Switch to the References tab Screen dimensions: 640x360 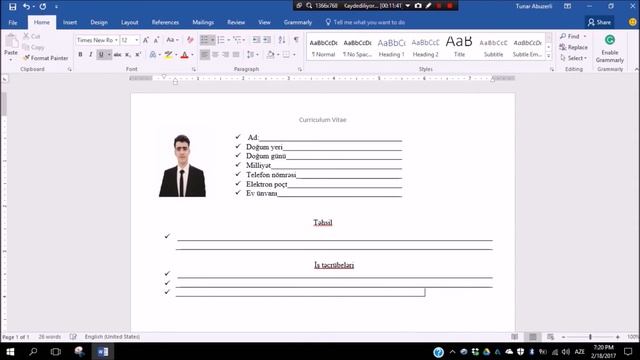[165, 22]
